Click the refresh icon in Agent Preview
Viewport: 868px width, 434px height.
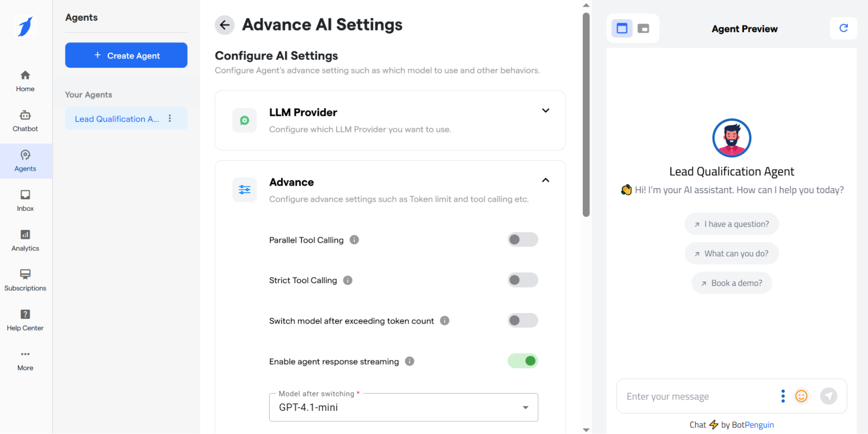point(843,28)
